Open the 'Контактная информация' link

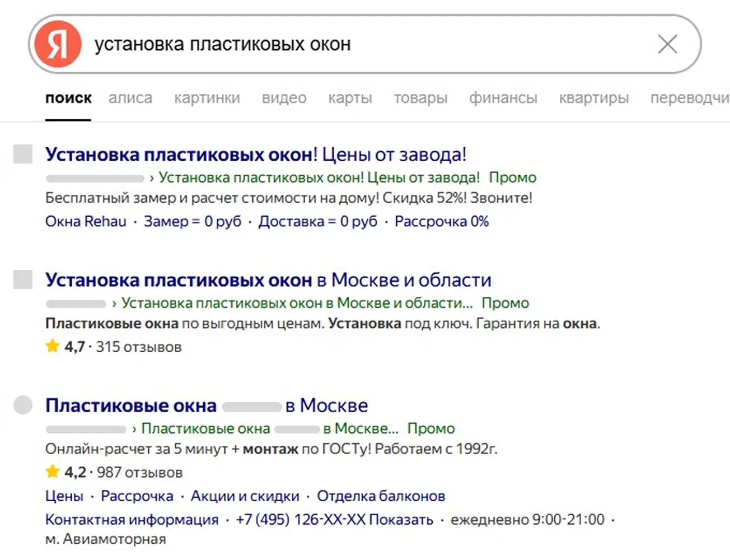[132, 520]
